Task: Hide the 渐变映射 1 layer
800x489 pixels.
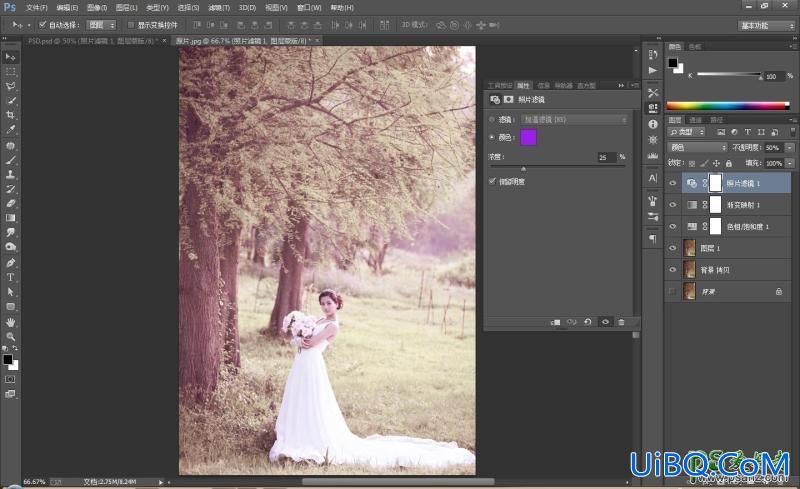Action: 672,205
